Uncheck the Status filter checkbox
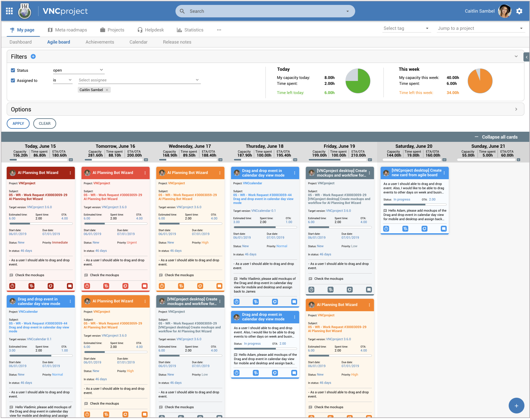The width and height of the screenshot is (530, 420). pos(13,70)
